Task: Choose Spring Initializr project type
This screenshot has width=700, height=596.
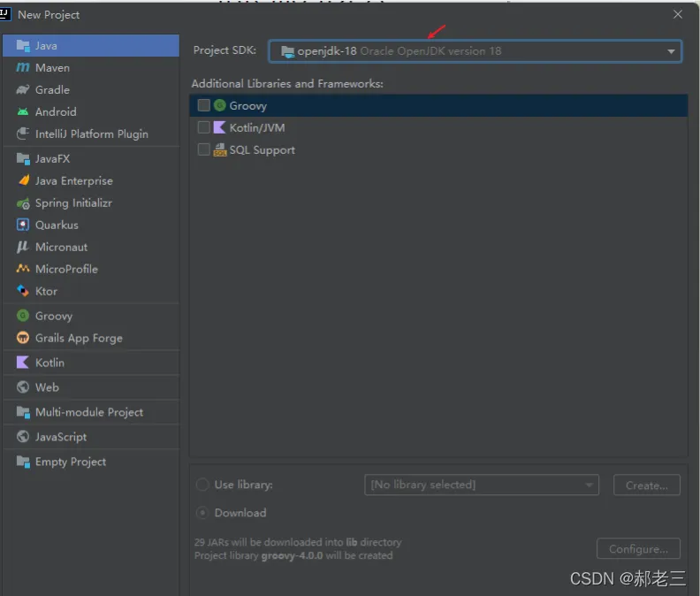Action: [91, 203]
